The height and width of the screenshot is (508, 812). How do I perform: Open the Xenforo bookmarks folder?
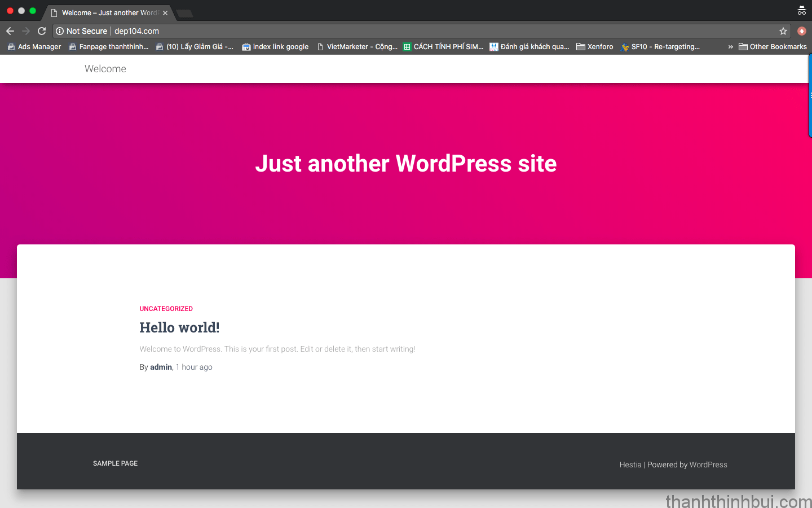[x=595, y=47]
